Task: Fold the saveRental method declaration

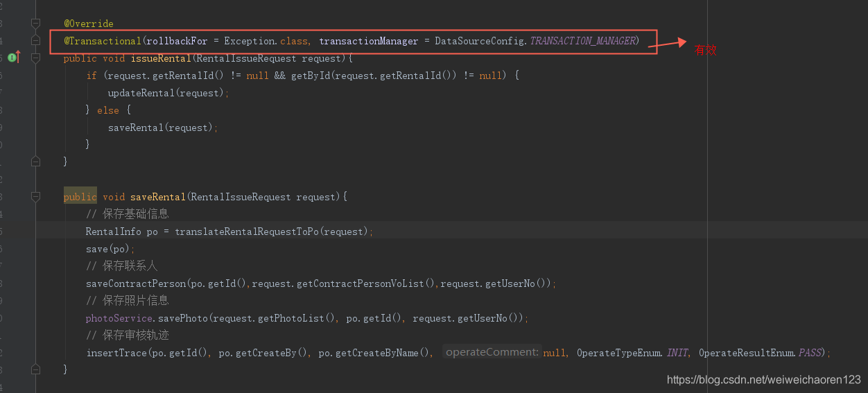Action: pyautogui.click(x=36, y=197)
